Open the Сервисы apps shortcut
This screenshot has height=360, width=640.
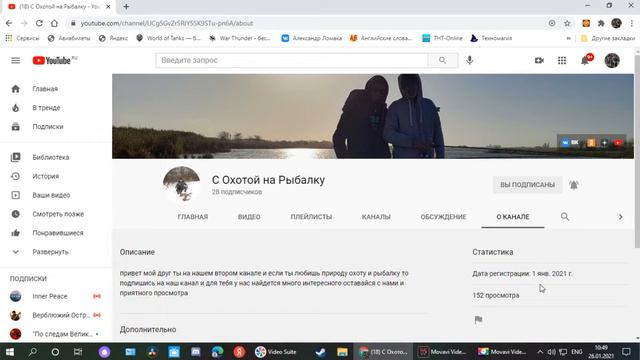(22, 38)
